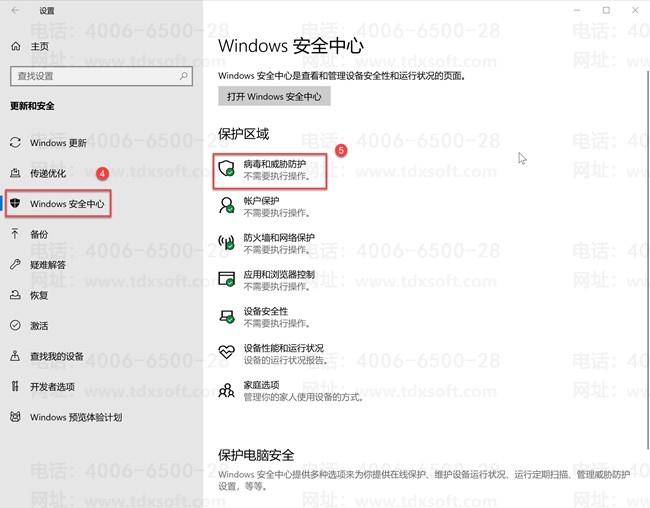
Task: Click the 病毒和威胁防护 shield icon
Action: [x=227, y=169]
